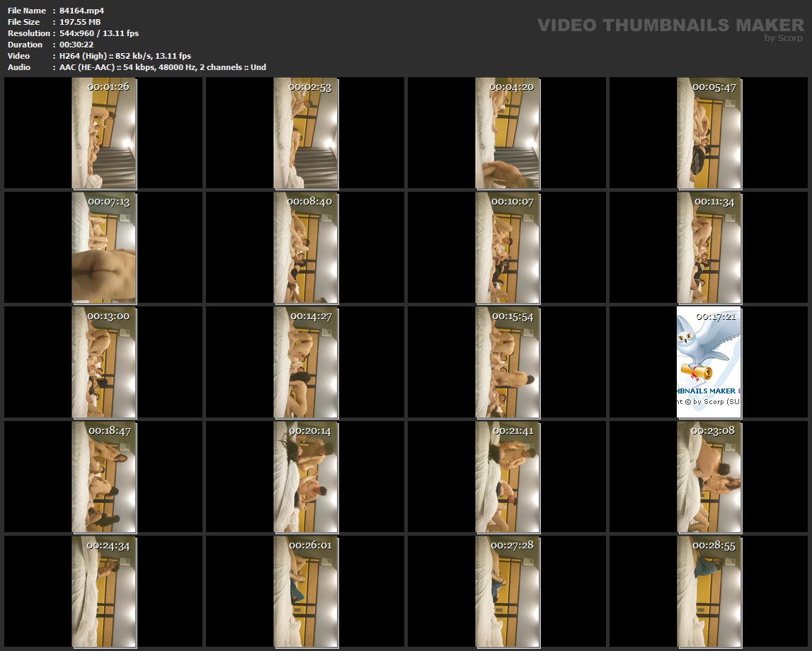Click the thumbnail timestamped 00:01:26
Screen dimensions: 812x651
[104, 133]
